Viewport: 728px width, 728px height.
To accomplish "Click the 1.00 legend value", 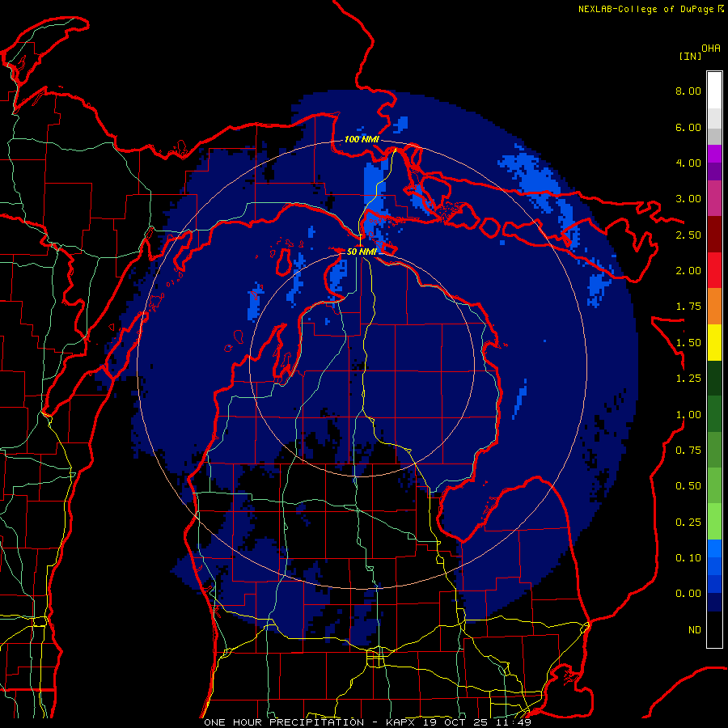I will point(688,415).
